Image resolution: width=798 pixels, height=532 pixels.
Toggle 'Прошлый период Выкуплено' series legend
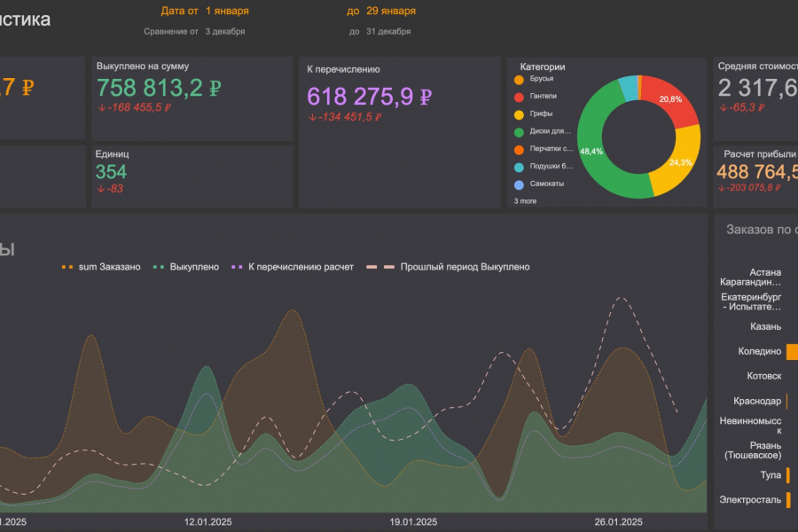(x=448, y=267)
